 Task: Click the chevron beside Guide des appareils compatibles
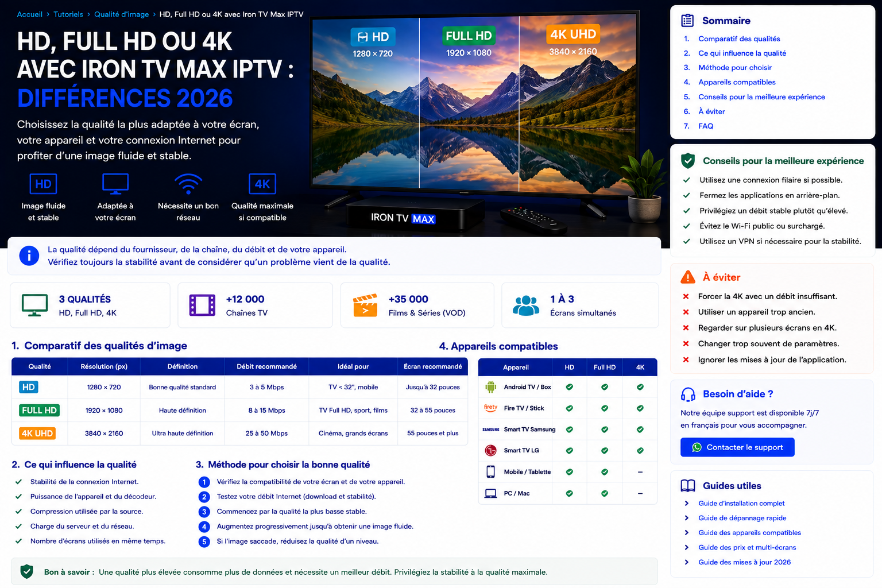click(x=687, y=533)
